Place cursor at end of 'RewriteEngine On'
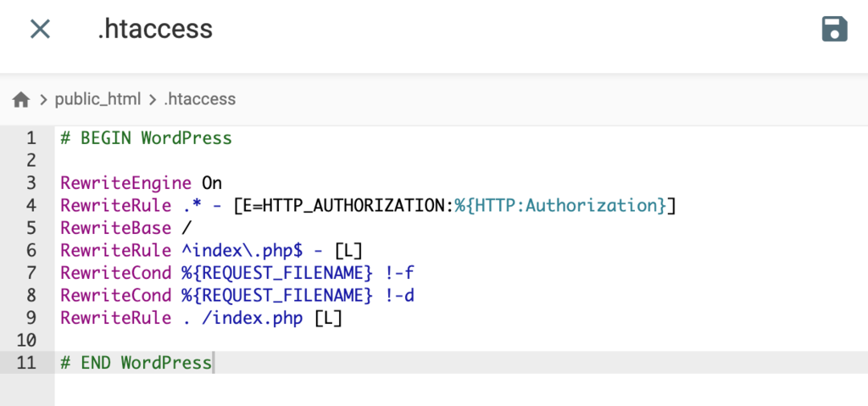 (x=222, y=183)
